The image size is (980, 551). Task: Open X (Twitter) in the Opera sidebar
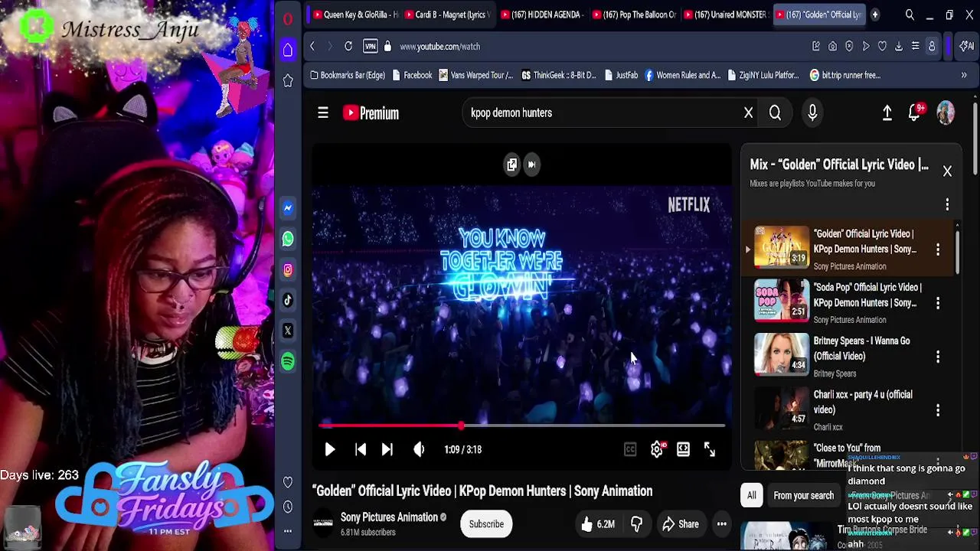click(288, 331)
